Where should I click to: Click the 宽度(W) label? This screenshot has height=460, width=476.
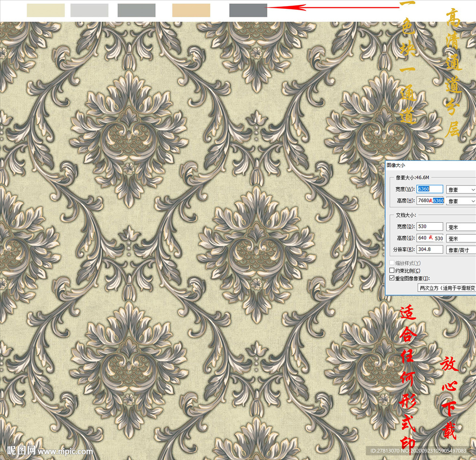tap(405, 189)
